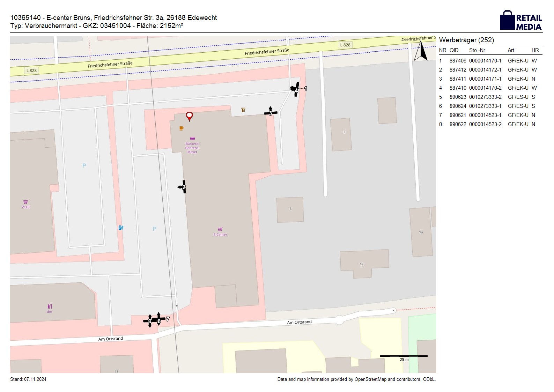Click the Sto.-Nr. column header
This screenshot has height=392, width=554.
478,50
